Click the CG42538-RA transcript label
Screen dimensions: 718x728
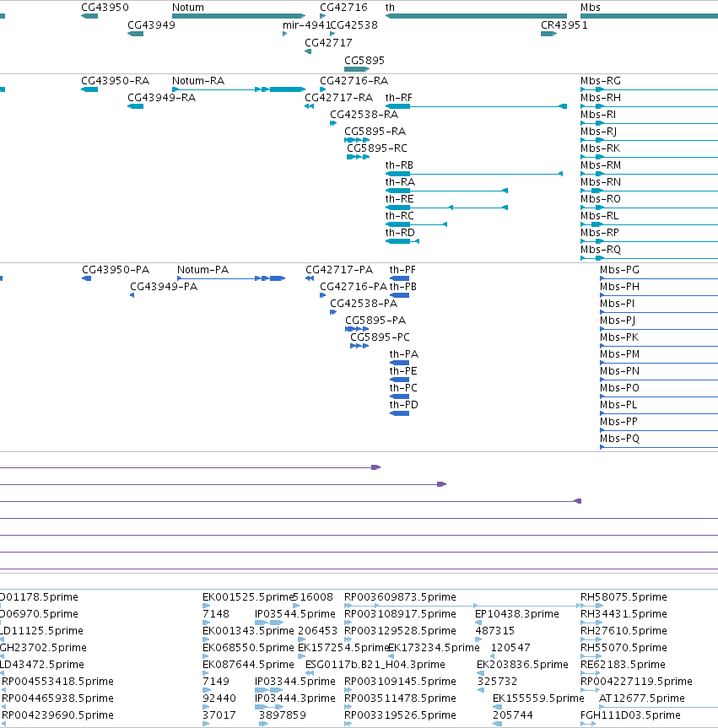(x=364, y=114)
